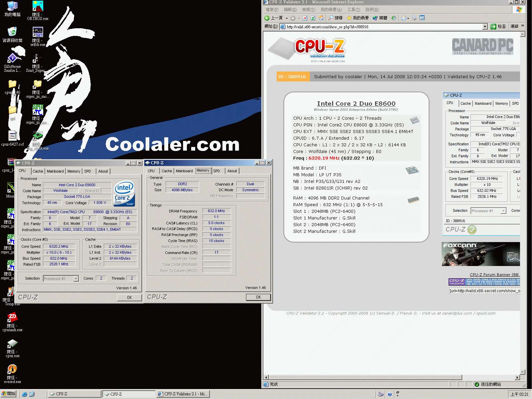Go to the home page via the house icon
Viewport: 532px width, 399px height.
click(321, 18)
